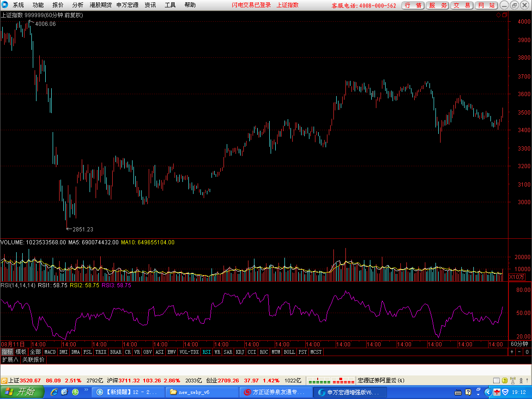This screenshot has width=532, height=399.
Task: Click the 宏源证券阿里云 (4) server label
Action: [x=381, y=381]
